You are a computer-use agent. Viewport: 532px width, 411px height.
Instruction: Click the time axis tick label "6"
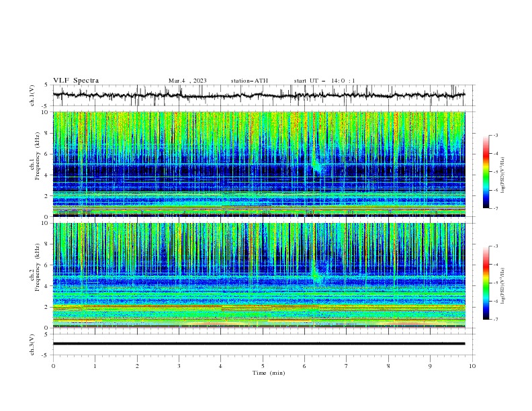point(304,366)
